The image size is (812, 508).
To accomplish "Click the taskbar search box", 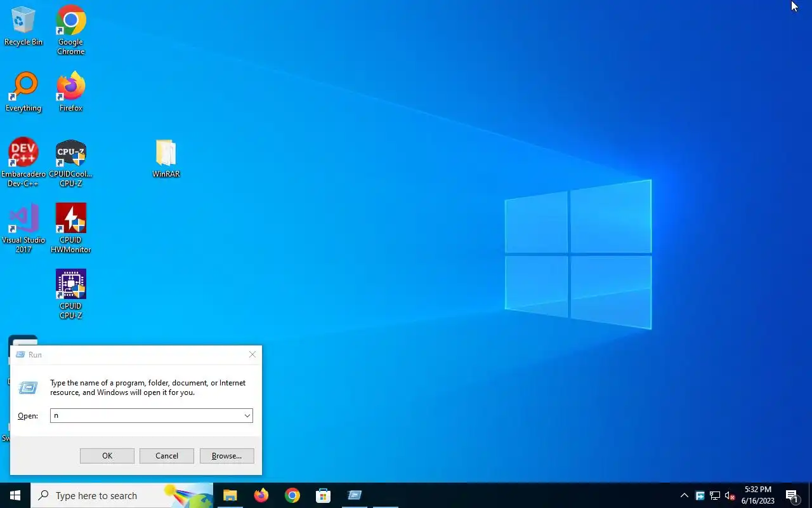I will [x=122, y=495].
